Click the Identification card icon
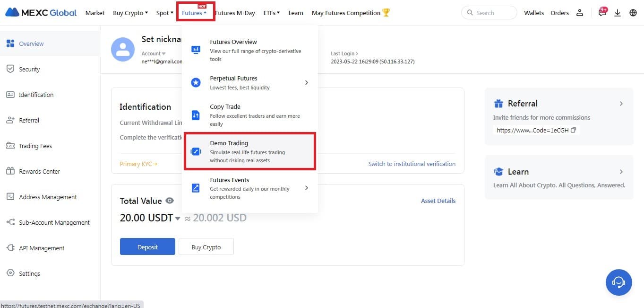The image size is (644, 308). point(10,95)
